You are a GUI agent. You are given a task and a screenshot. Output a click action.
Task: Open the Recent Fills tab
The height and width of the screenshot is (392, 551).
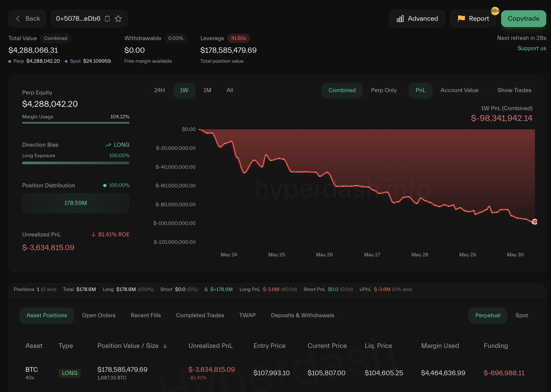(145, 315)
